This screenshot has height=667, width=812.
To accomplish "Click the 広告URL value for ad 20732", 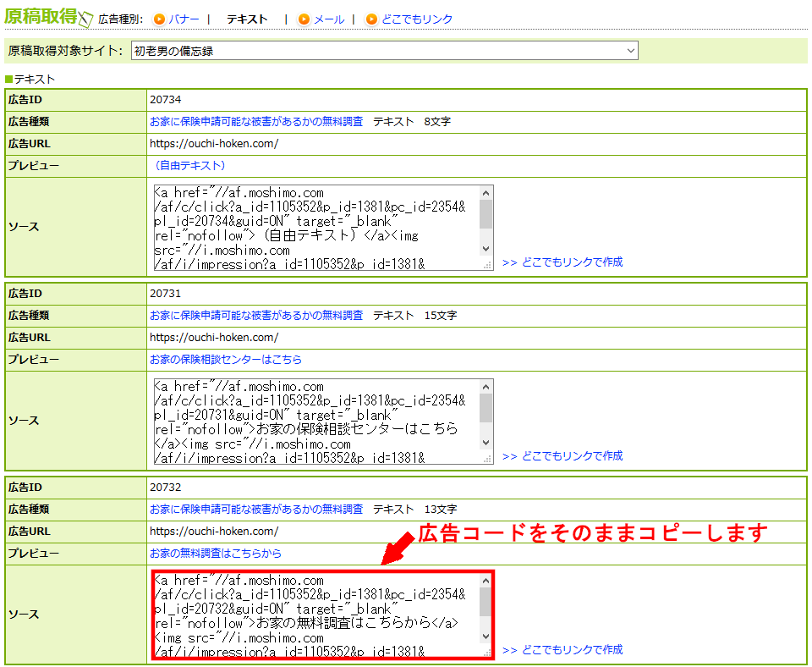I will coord(214,532).
